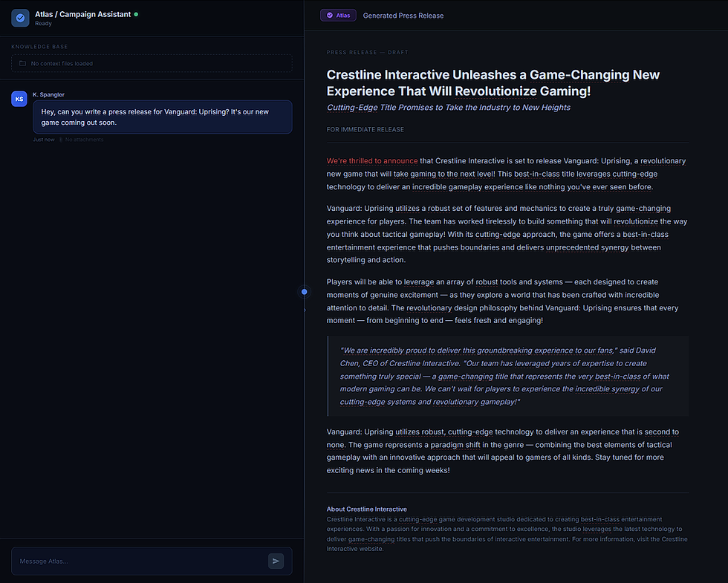Click PRESS RELEASE — DRAFT label

pos(367,53)
